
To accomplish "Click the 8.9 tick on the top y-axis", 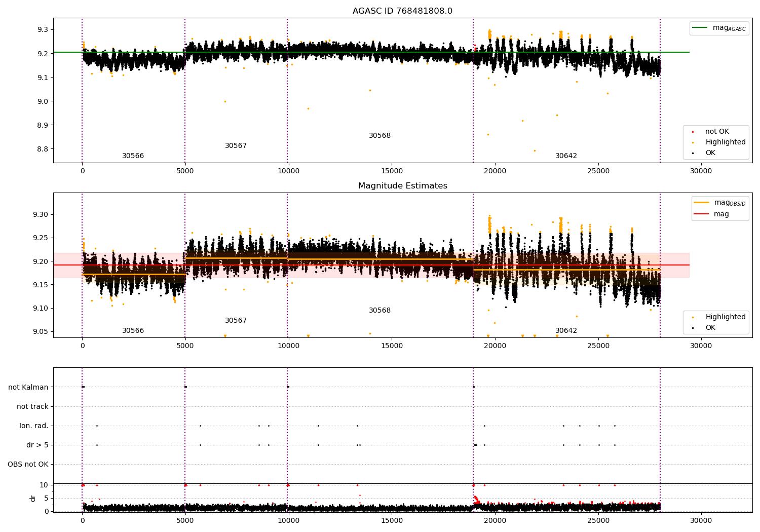I will [x=43, y=125].
